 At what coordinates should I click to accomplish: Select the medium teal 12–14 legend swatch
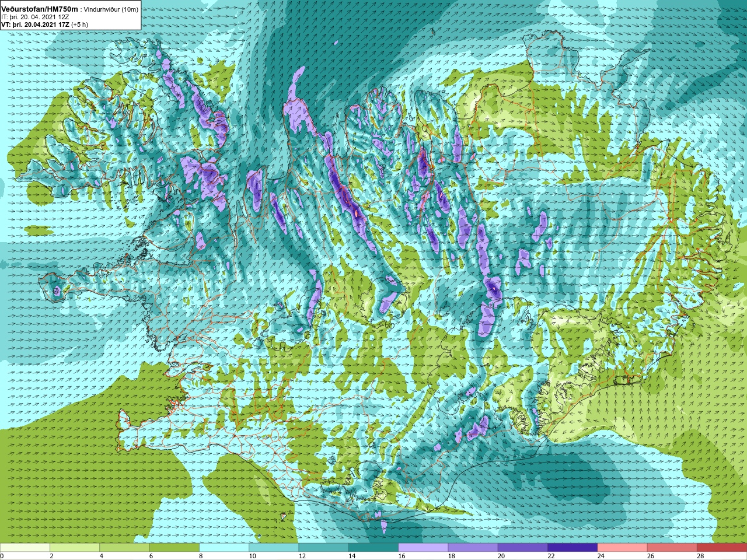[323, 547]
